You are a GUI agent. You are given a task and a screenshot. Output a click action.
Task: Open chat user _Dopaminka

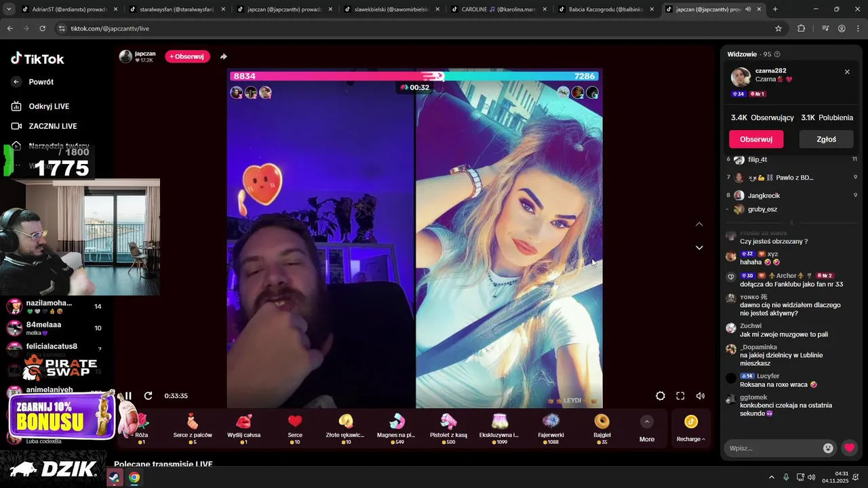[x=758, y=347]
